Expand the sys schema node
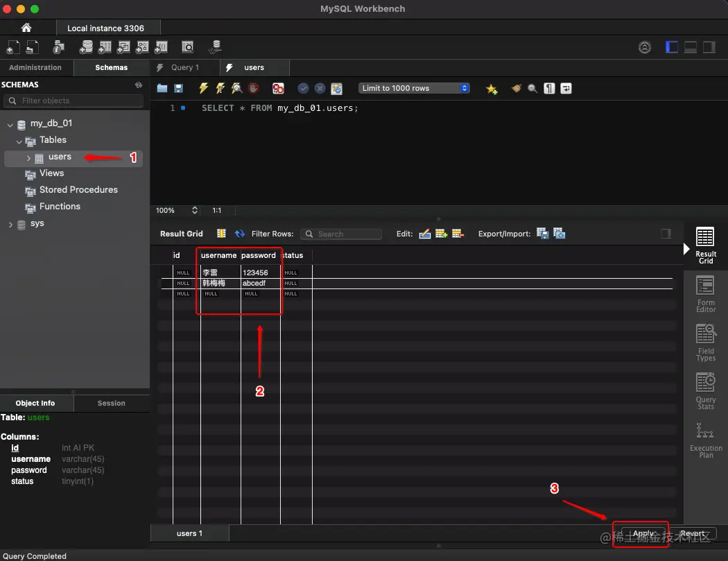This screenshot has width=728, height=561. (10, 225)
